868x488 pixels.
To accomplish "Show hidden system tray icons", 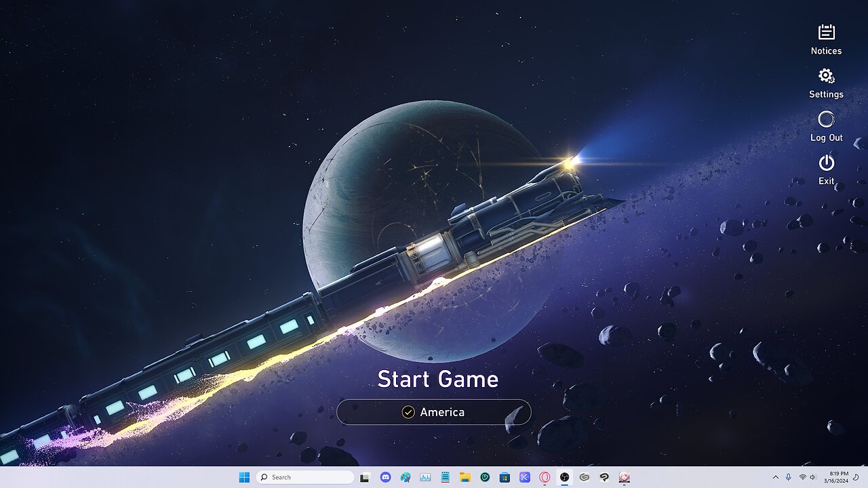I will coord(776,477).
